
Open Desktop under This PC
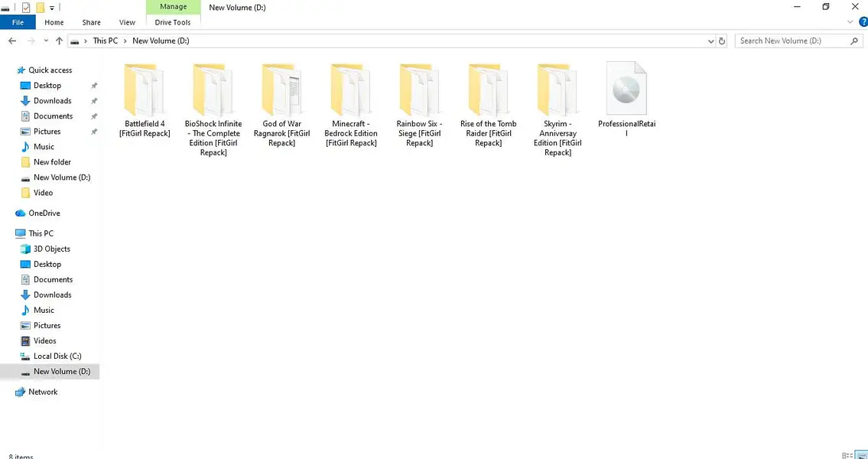[47, 265]
